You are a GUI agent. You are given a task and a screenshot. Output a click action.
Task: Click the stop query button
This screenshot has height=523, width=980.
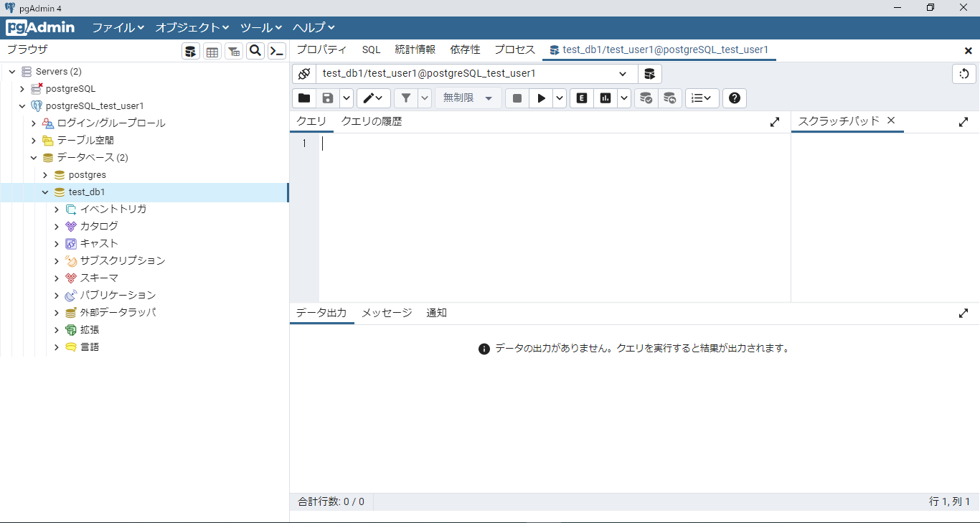click(x=517, y=98)
